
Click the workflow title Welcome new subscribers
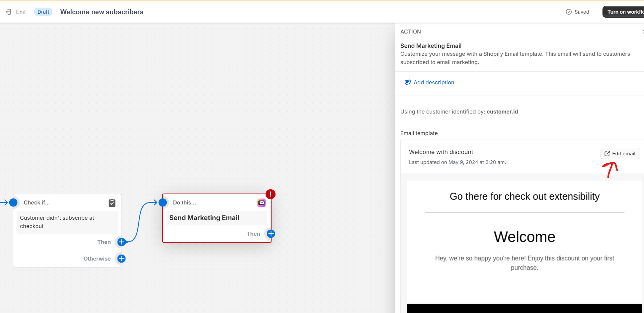(102, 12)
